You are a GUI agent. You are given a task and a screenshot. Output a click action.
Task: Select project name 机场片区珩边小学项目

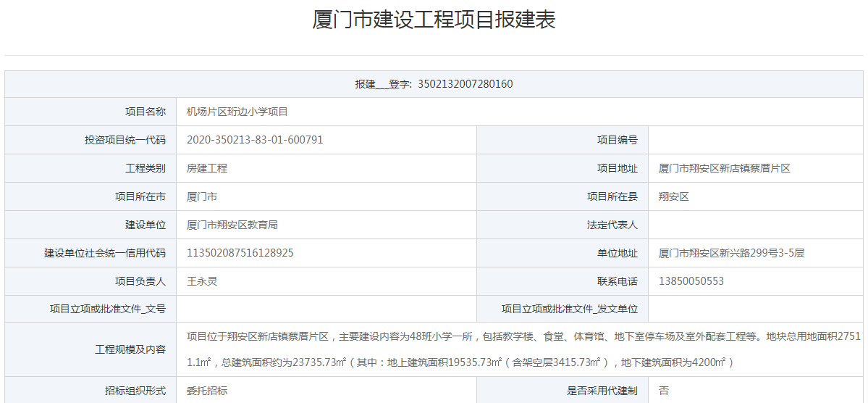point(237,112)
